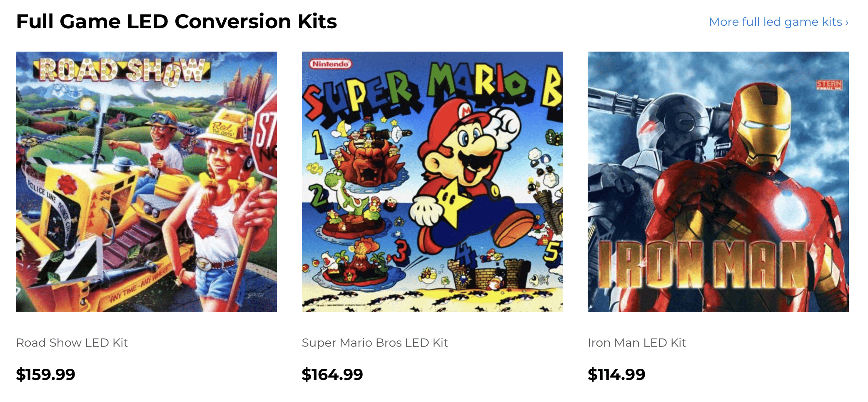The image size is (868, 402).
Task: Open the Road Show product image
Action: pyautogui.click(x=146, y=182)
